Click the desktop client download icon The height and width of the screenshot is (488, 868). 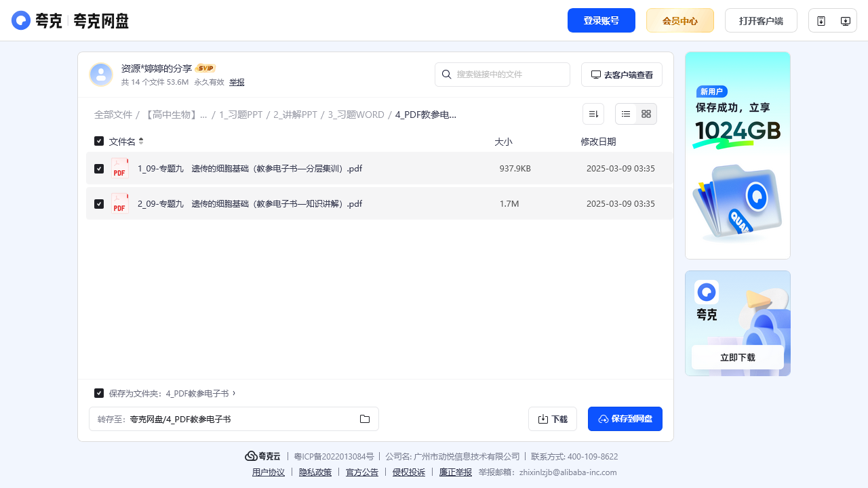click(845, 21)
